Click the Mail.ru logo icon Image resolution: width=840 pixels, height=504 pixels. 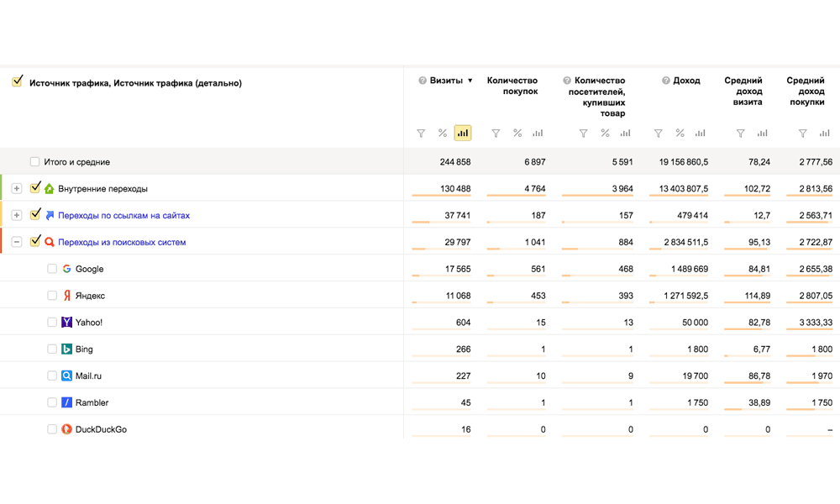tap(66, 375)
